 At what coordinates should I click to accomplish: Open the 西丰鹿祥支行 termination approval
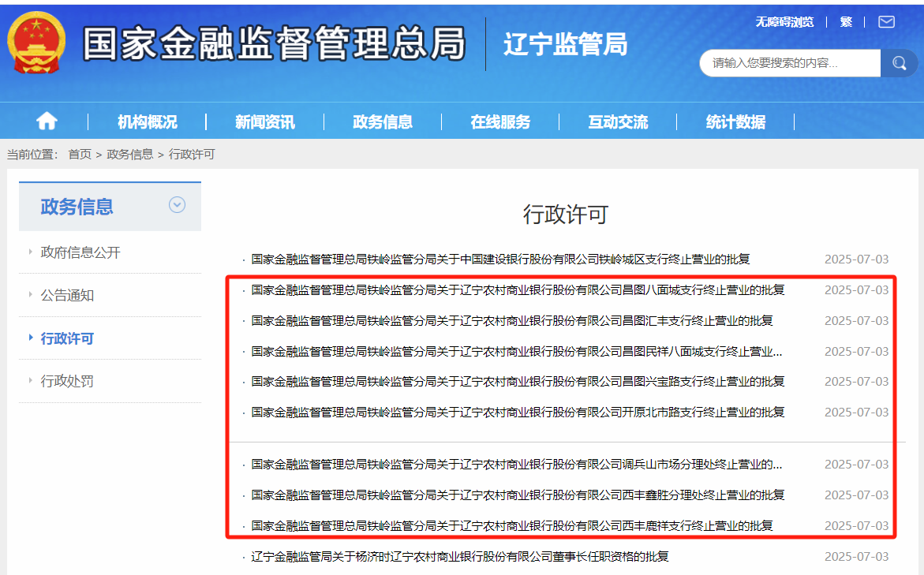512,525
